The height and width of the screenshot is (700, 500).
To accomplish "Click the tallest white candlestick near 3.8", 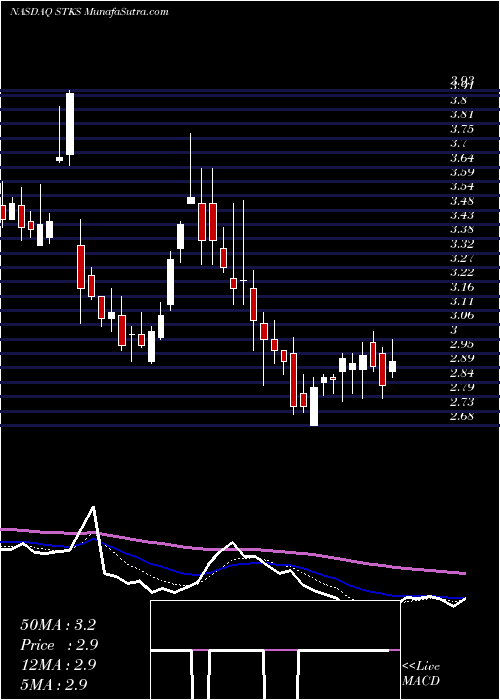I will [70, 124].
